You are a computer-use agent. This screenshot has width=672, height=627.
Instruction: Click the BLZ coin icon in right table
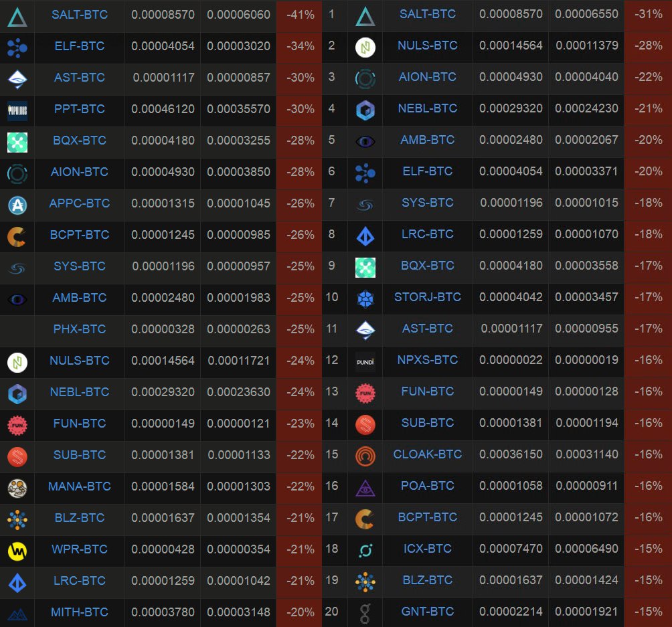(365, 582)
